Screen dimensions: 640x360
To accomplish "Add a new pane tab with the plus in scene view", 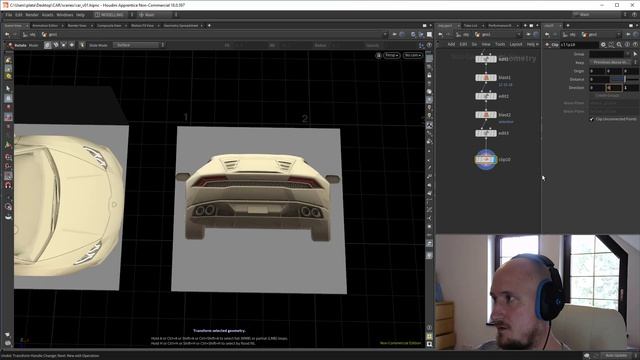I will pyautogui.click(x=209, y=25).
